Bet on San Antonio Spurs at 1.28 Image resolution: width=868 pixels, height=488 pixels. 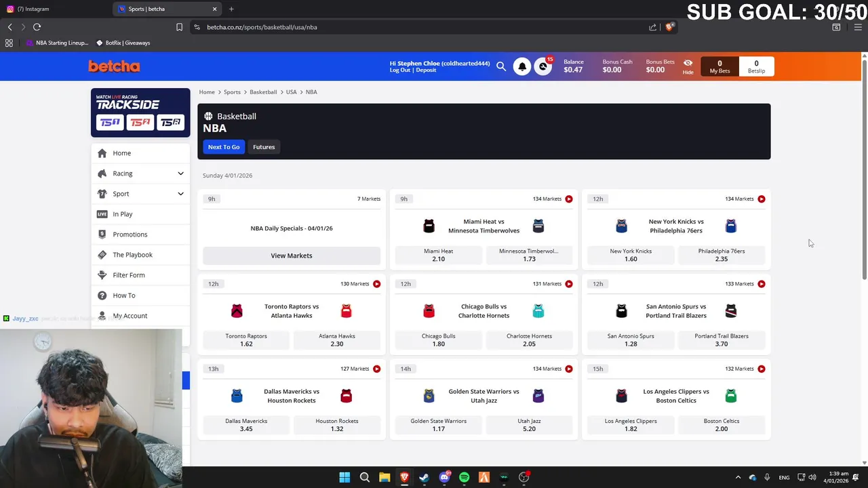click(x=631, y=340)
